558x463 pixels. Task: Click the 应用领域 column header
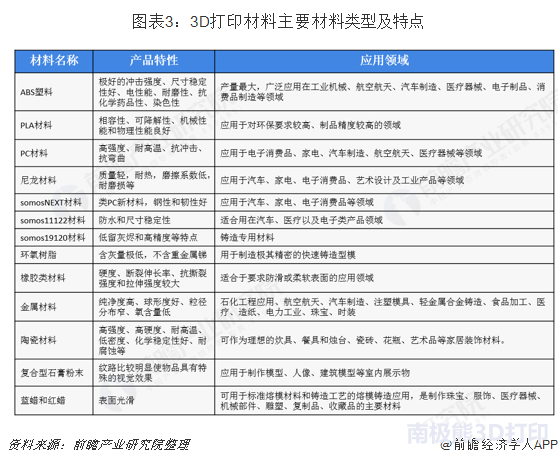click(x=384, y=61)
